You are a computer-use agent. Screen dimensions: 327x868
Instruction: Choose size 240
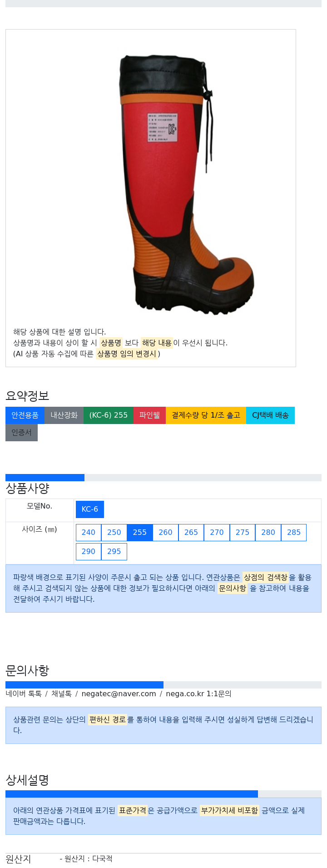click(x=89, y=533)
